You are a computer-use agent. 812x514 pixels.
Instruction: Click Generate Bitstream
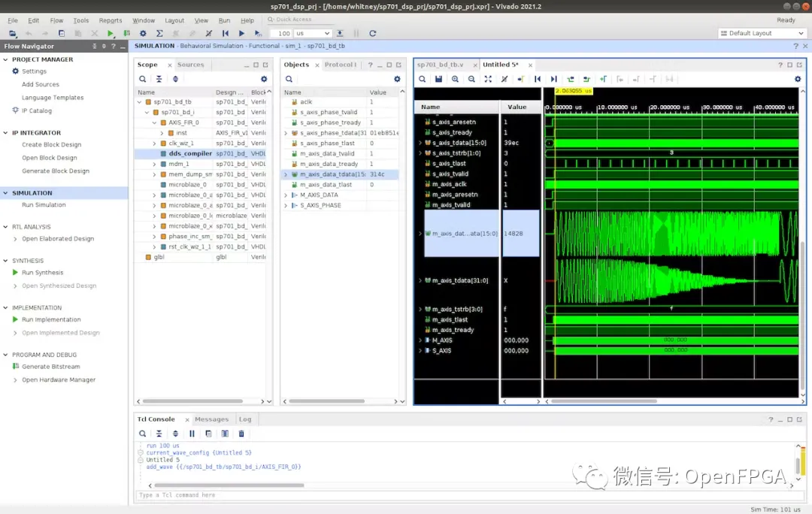click(x=51, y=367)
